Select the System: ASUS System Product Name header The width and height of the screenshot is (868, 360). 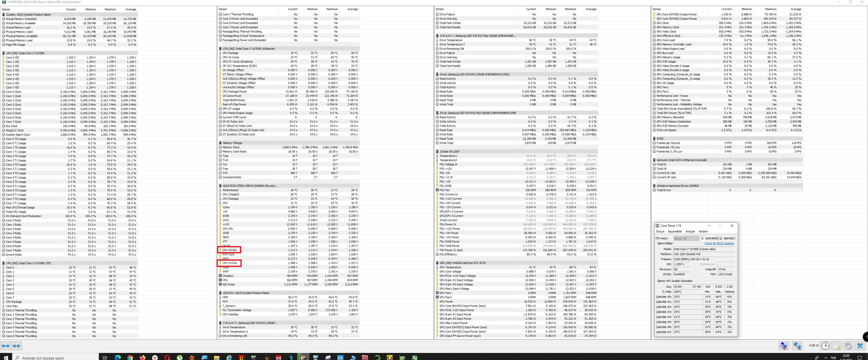(70, 14)
